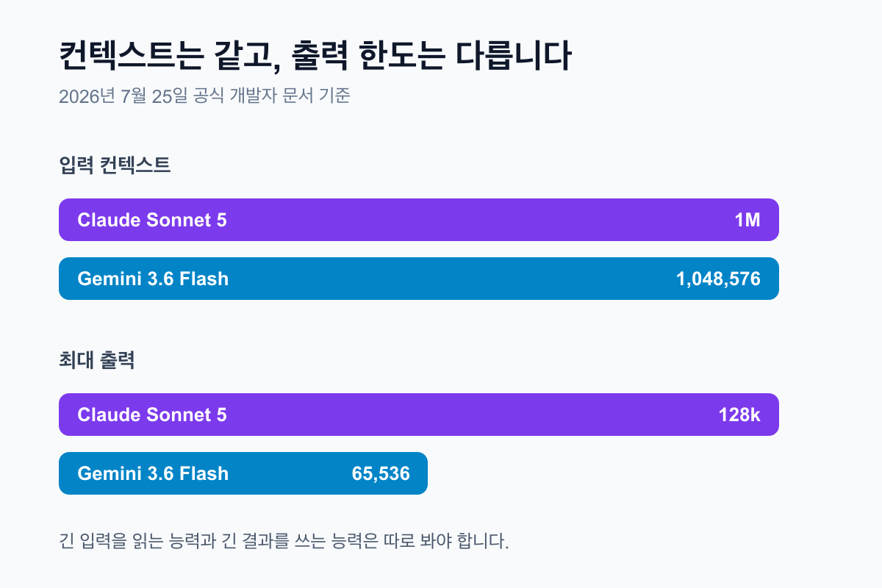Select "Claude Sonnet 5" label under 입력 컨텍스트
This screenshot has height=588, width=882.
pos(152,220)
